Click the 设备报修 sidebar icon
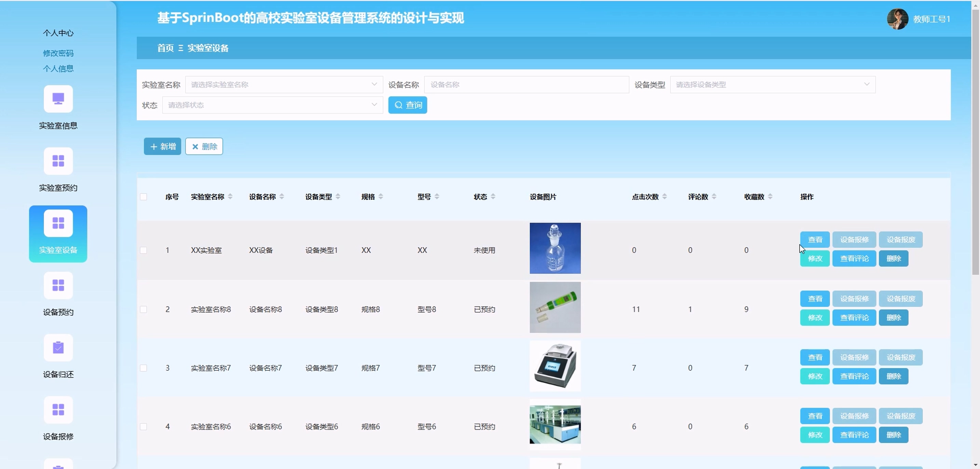The image size is (980, 469). [x=58, y=410]
